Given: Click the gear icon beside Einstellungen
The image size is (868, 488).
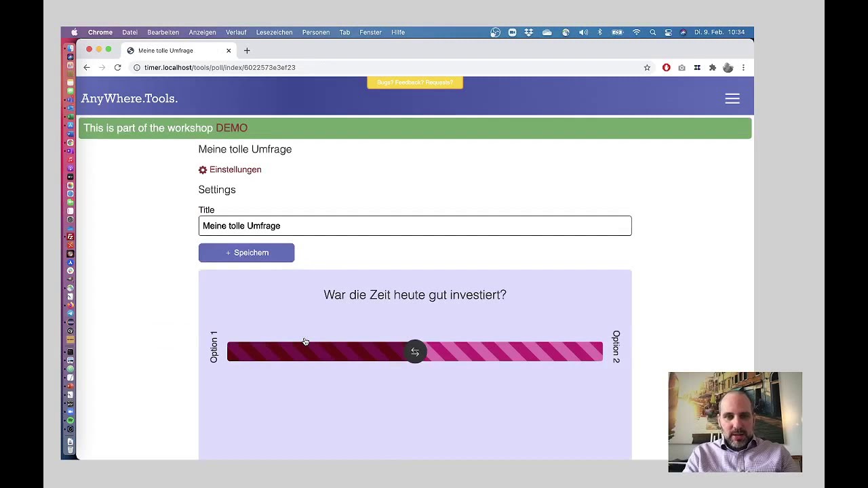Looking at the screenshot, I should point(203,170).
